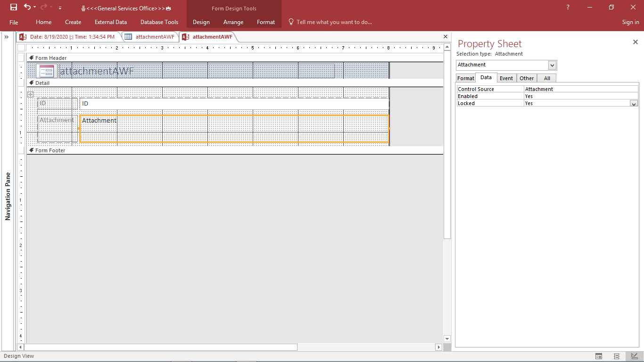This screenshot has height=362, width=644.
Task: Switch to Layout View from status bar
Action: (x=617, y=356)
